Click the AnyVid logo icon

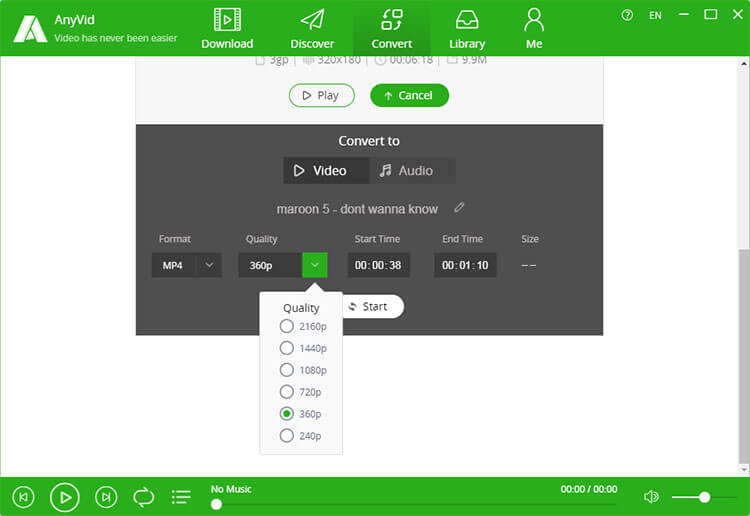[x=30, y=29]
